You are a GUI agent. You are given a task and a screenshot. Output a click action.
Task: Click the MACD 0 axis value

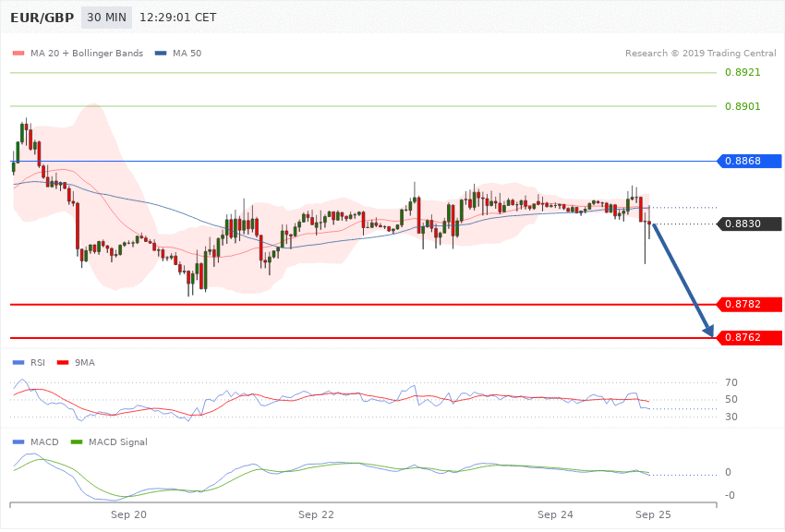(728, 472)
